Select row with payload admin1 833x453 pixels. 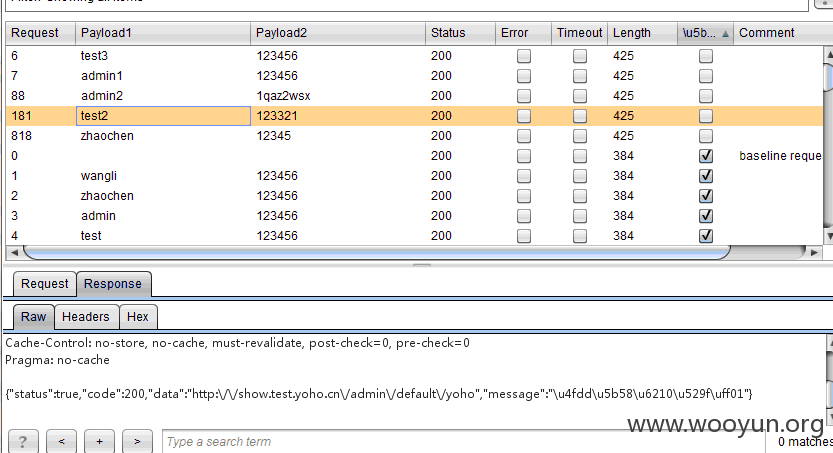pyautogui.click(x=414, y=76)
